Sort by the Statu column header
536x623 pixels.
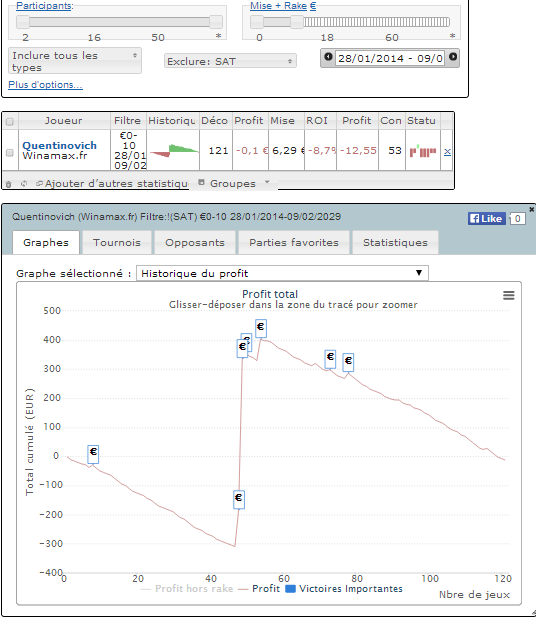coord(423,121)
